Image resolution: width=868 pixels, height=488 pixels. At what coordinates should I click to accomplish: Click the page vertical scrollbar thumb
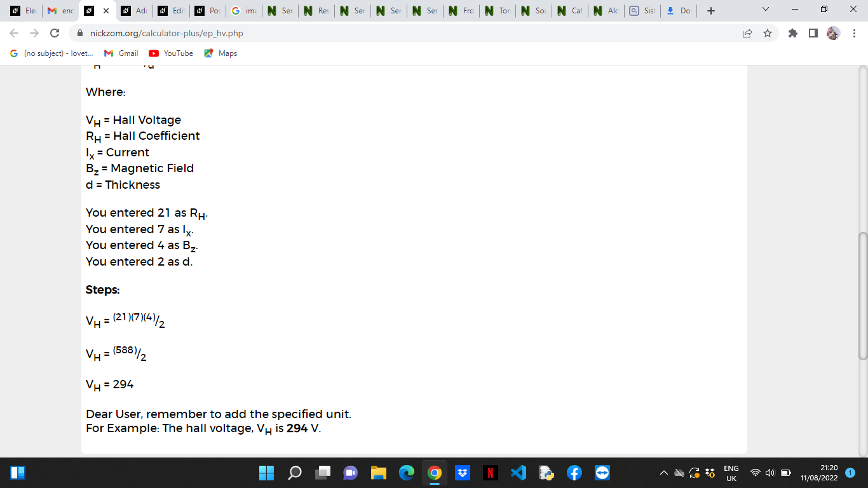[x=862, y=296]
